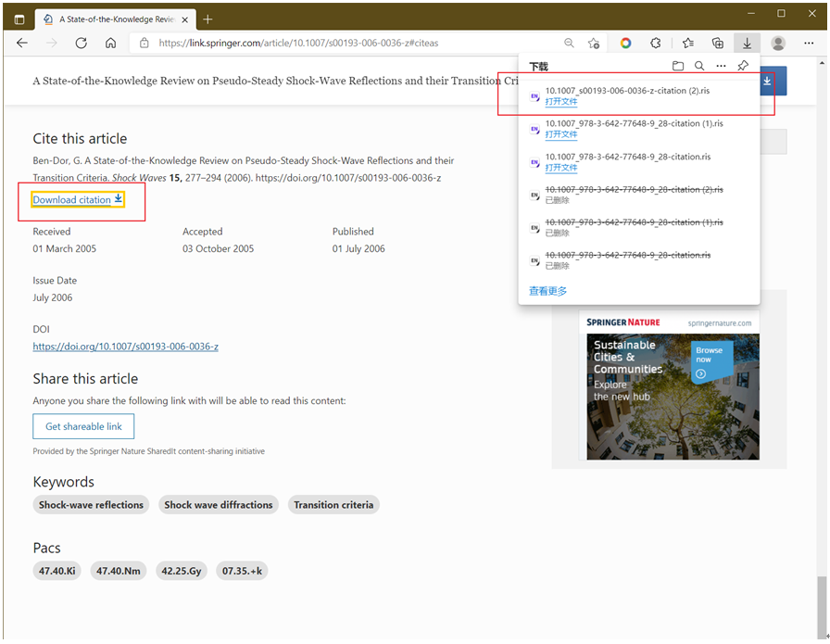Open file 978-3-642-77648-9_28-citation.ris link

[x=561, y=168]
